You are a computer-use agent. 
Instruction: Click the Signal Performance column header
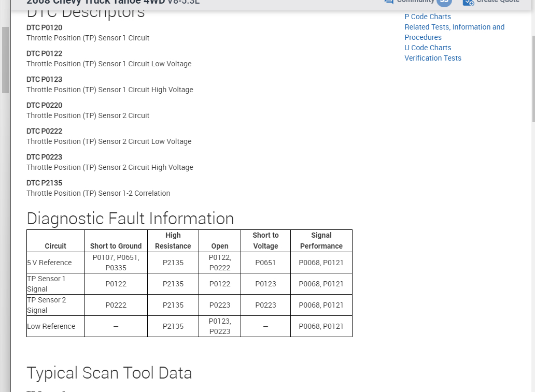point(321,241)
